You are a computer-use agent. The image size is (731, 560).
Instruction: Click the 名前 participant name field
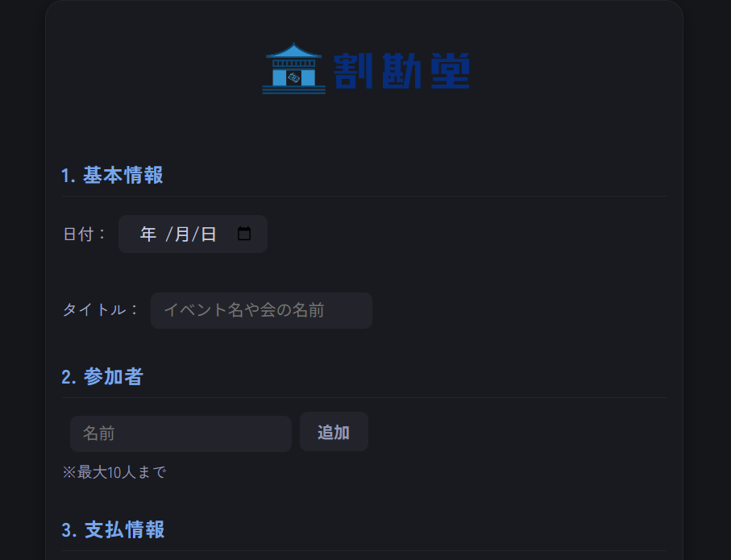tap(181, 433)
